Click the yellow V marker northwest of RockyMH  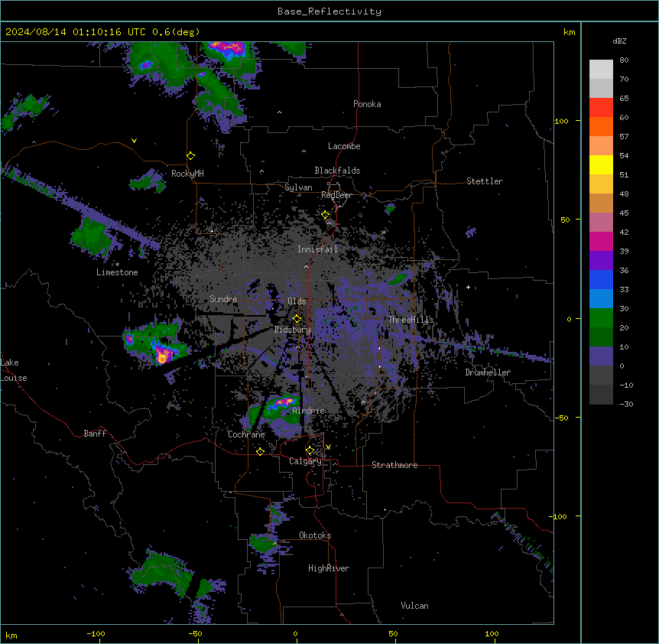(x=134, y=141)
